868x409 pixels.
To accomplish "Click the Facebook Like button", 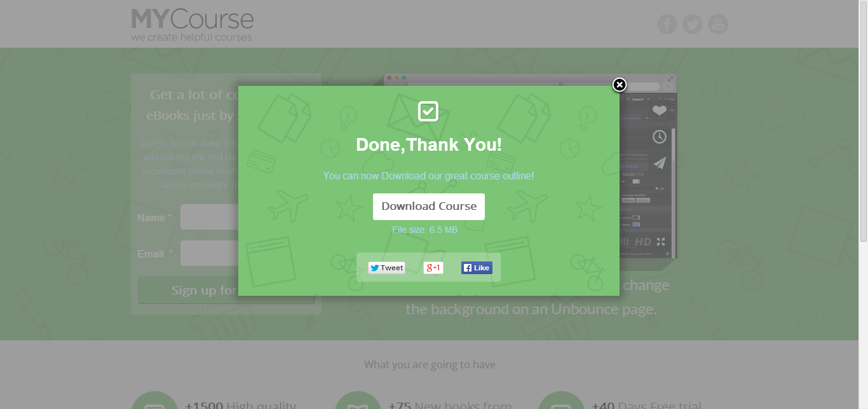I will click(x=477, y=268).
